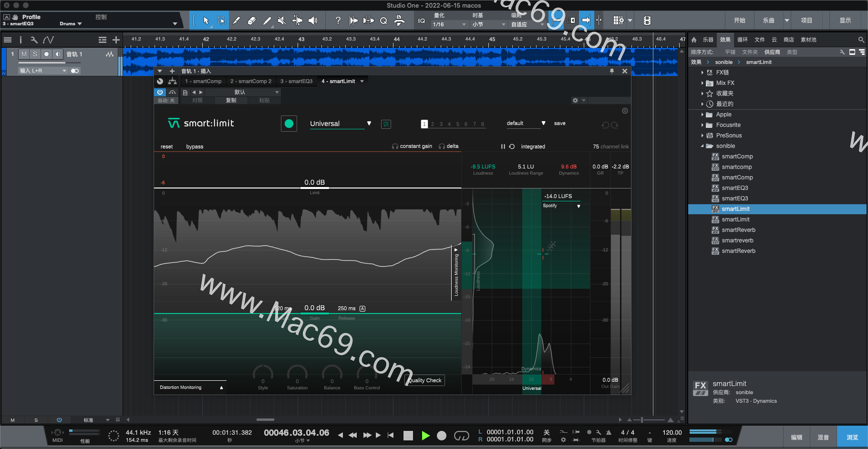
Task: Open the 文件 files browser tab
Action: 760,40
